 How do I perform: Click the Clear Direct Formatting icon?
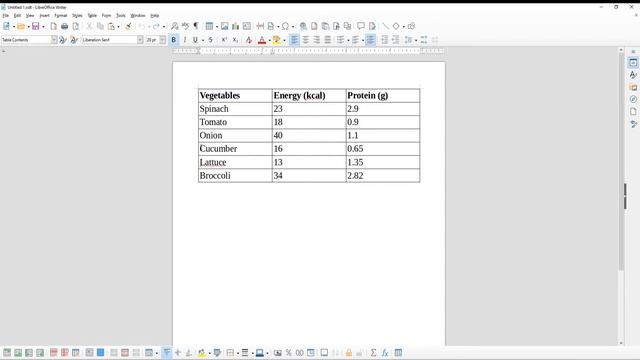click(x=249, y=40)
